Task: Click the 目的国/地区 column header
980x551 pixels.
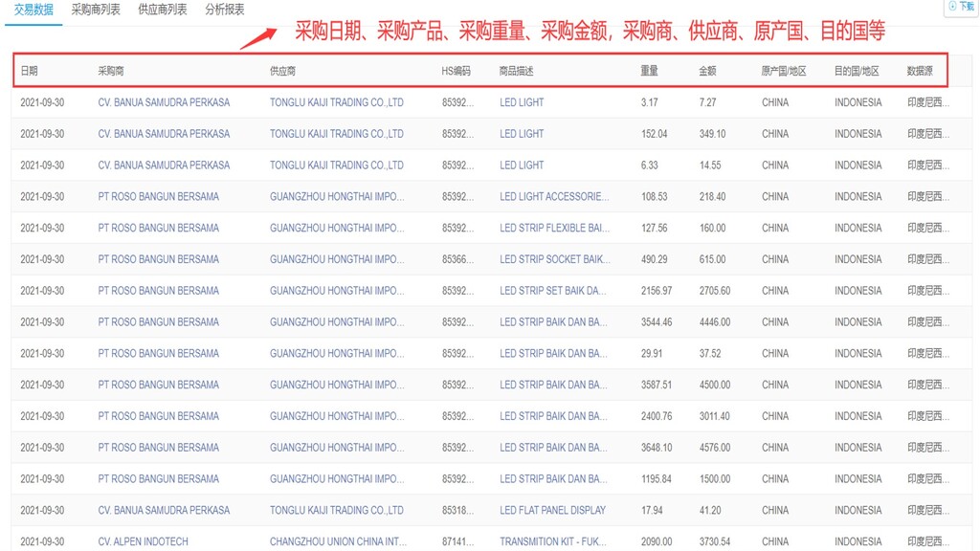Action: (856, 71)
